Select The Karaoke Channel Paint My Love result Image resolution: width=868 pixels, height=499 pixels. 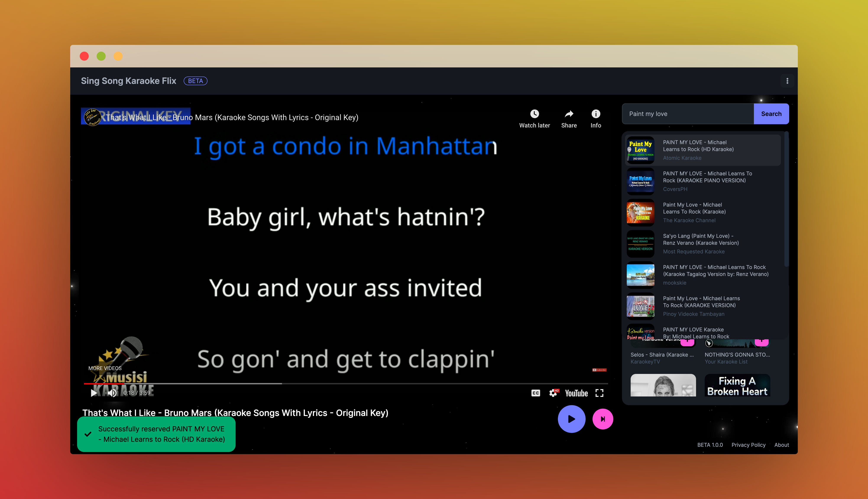pyautogui.click(x=703, y=212)
